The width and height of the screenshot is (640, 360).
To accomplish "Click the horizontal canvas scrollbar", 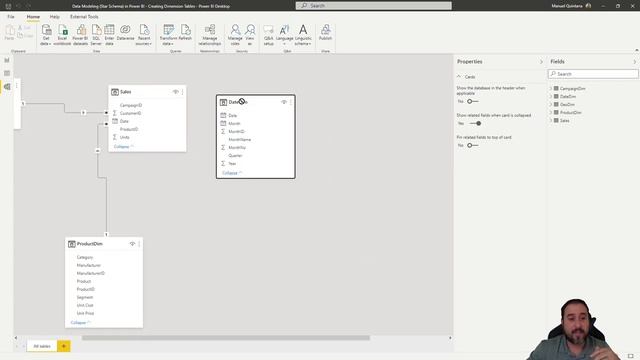I will (226, 338).
